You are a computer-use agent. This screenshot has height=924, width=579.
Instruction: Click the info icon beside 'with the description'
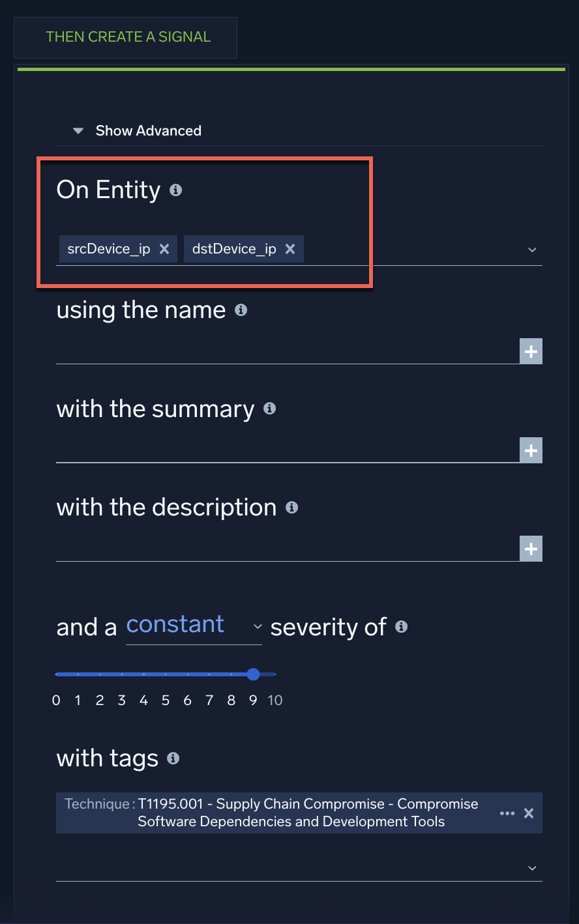click(292, 508)
